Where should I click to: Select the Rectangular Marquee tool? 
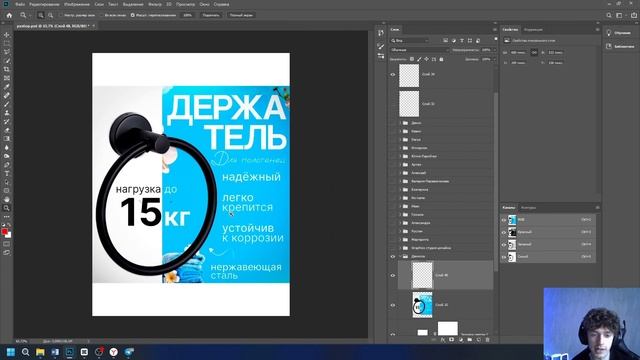point(7,43)
